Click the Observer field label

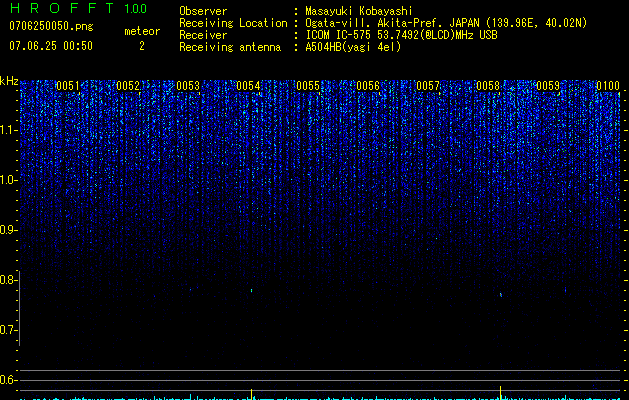click(x=203, y=11)
